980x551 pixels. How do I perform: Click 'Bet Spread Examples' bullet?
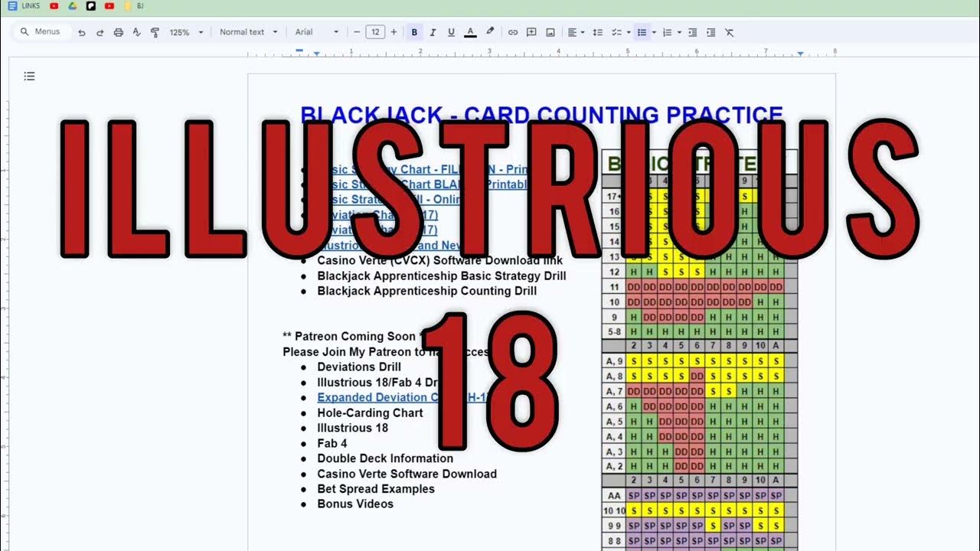pyautogui.click(x=376, y=489)
